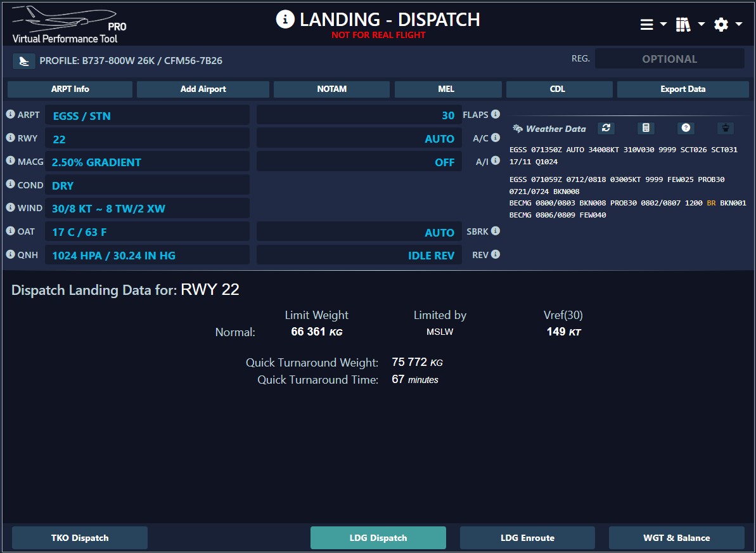756x553 pixels.
Task: Click the aircraft profile icon
Action: (x=24, y=61)
